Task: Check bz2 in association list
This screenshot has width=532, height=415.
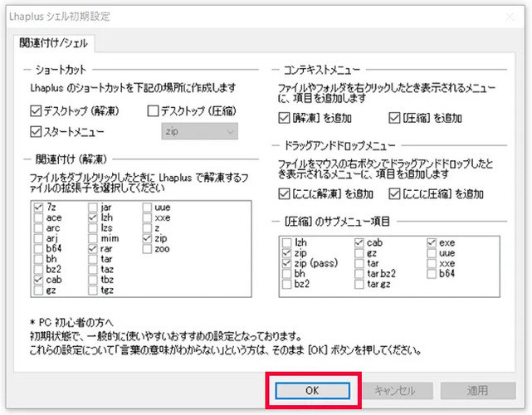Action: click(x=38, y=269)
